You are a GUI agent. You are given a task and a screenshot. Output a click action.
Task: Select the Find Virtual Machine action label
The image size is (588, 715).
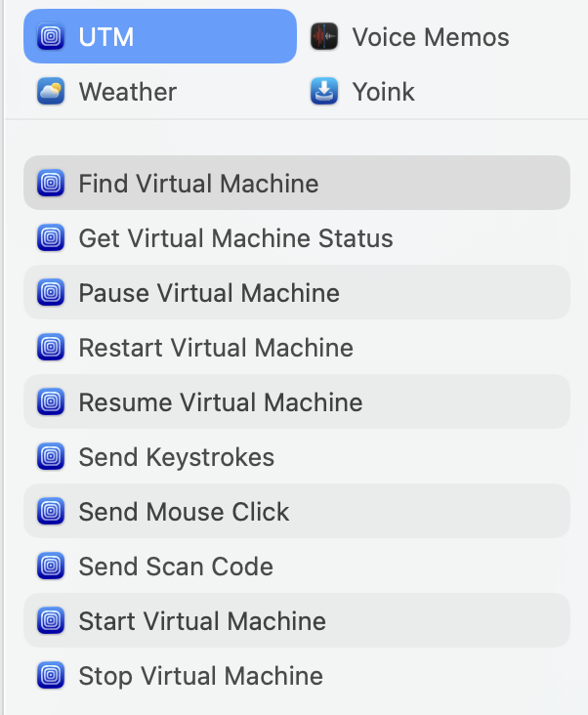tap(198, 184)
